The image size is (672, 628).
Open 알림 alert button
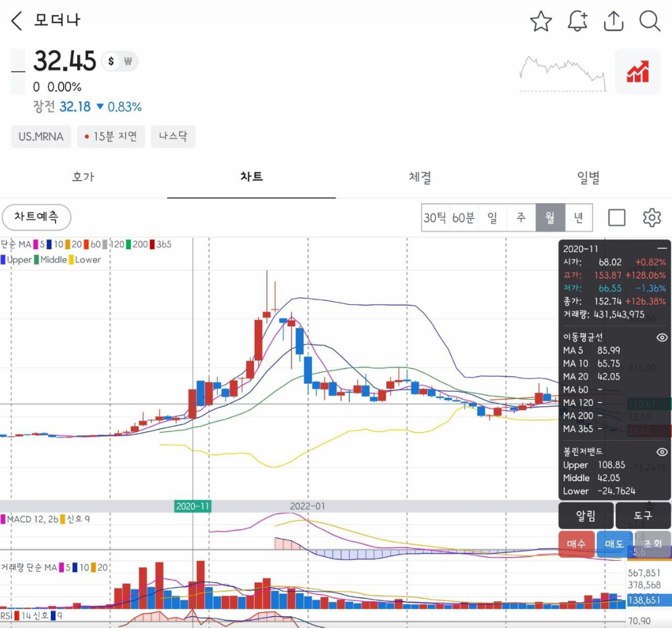tap(586, 516)
